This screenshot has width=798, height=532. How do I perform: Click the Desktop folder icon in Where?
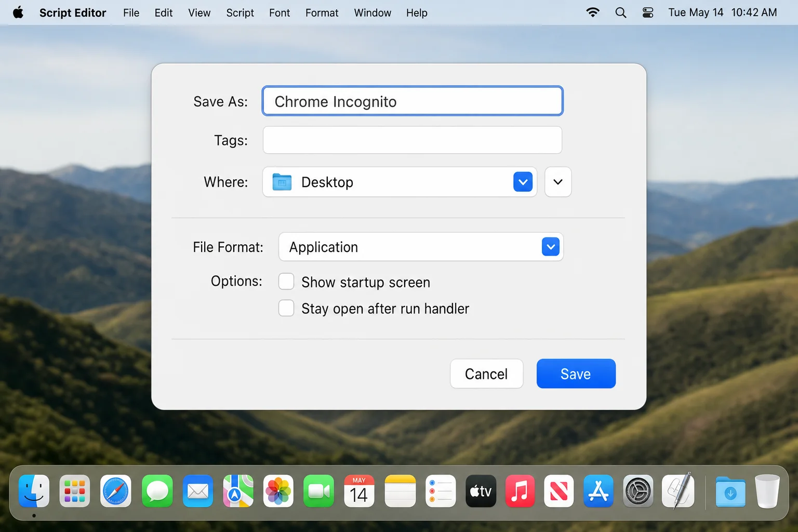pyautogui.click(x=282, y=182)
